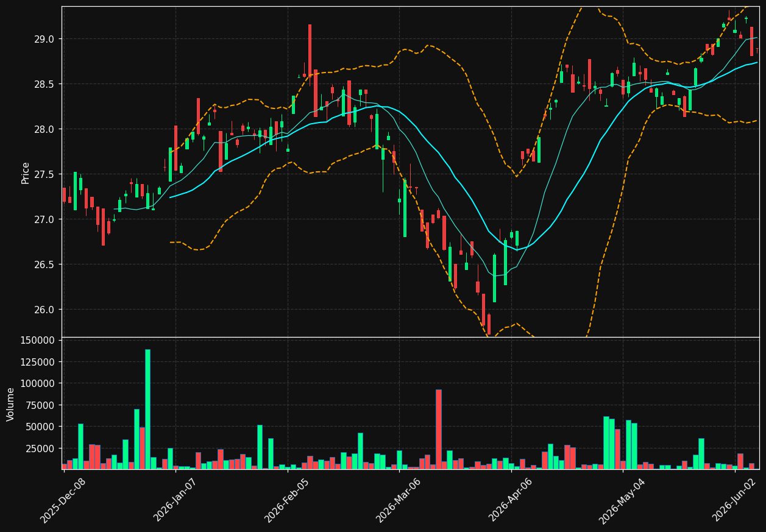Click the 75000 volume tick label
Screen dimensions: 766x532
click(x=40, y=405)
